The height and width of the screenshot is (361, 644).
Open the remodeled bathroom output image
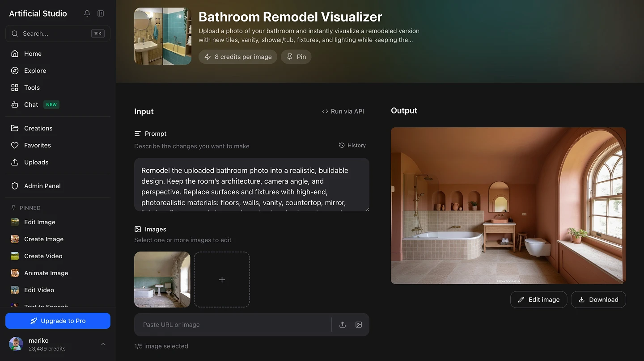[508, 206]
